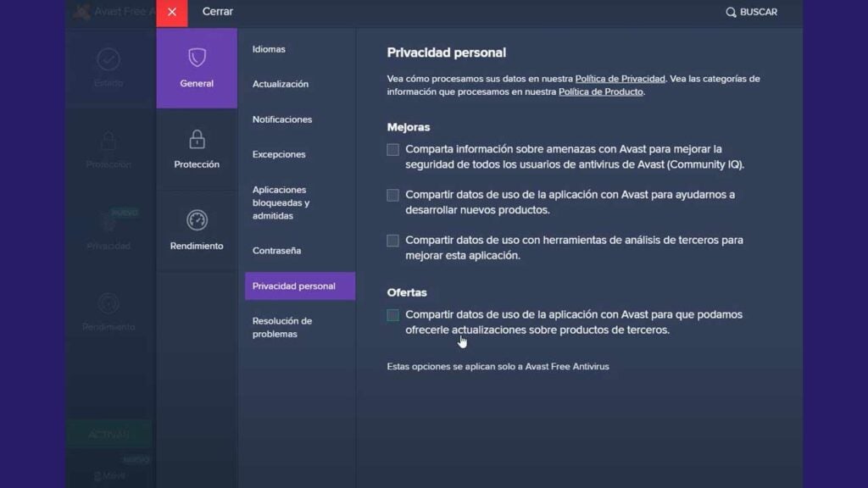Check sharing usage data for new products
This screenshot has width=868, height=488.
point(393,195)
